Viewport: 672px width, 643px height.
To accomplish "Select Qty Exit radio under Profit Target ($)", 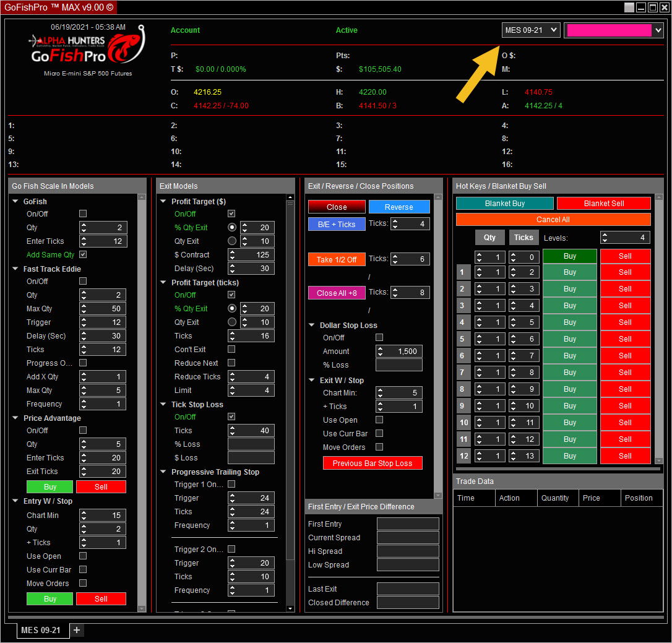I will point(232,241).
